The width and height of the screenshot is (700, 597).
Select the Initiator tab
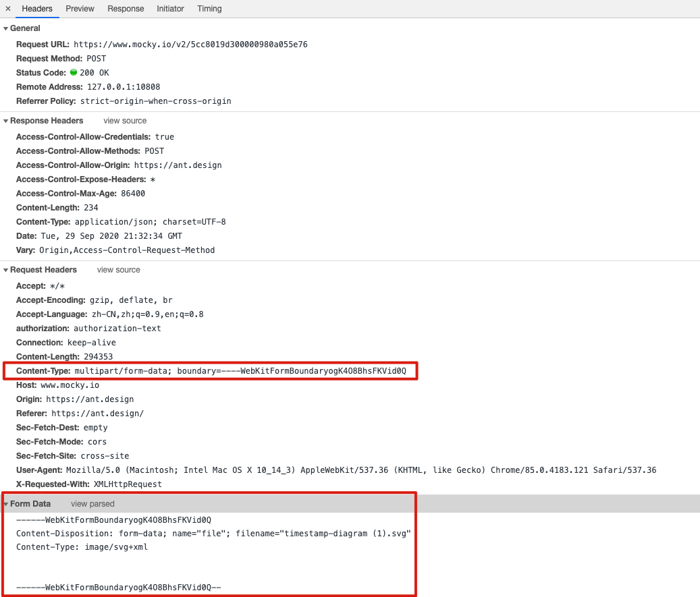point(170,9)
